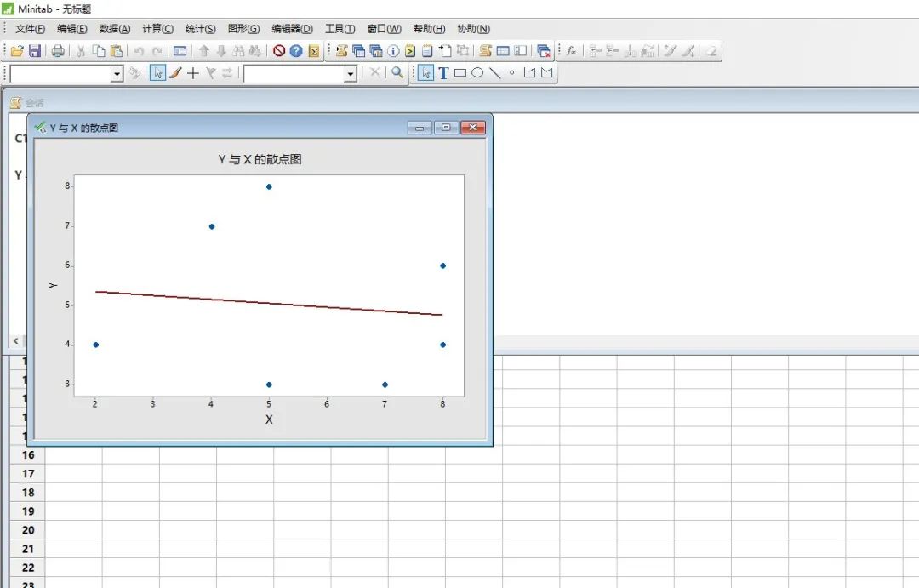
Task: Select the Text annotation tool T
Action: click(443, 72)
